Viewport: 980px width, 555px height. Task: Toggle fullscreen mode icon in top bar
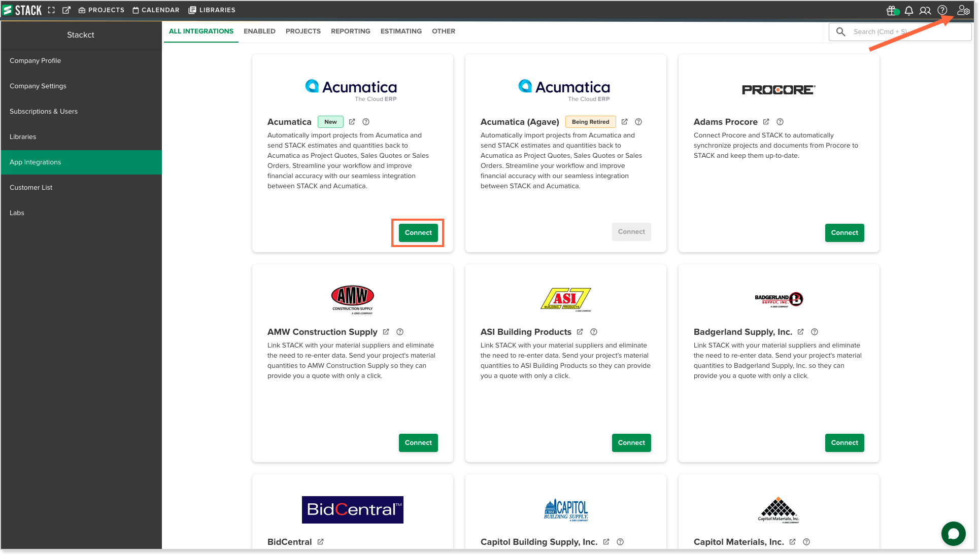(51, 10)
